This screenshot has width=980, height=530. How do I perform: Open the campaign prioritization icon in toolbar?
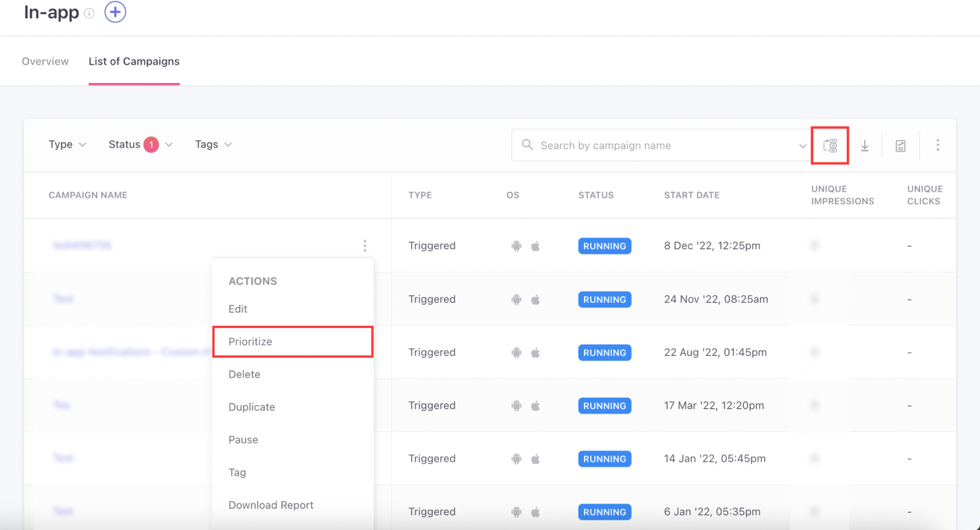pos(830,145)
